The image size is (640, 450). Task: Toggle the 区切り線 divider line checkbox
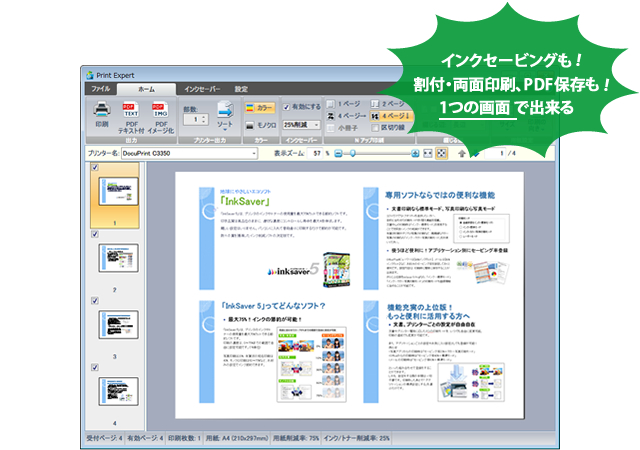[x=375, y=128]
